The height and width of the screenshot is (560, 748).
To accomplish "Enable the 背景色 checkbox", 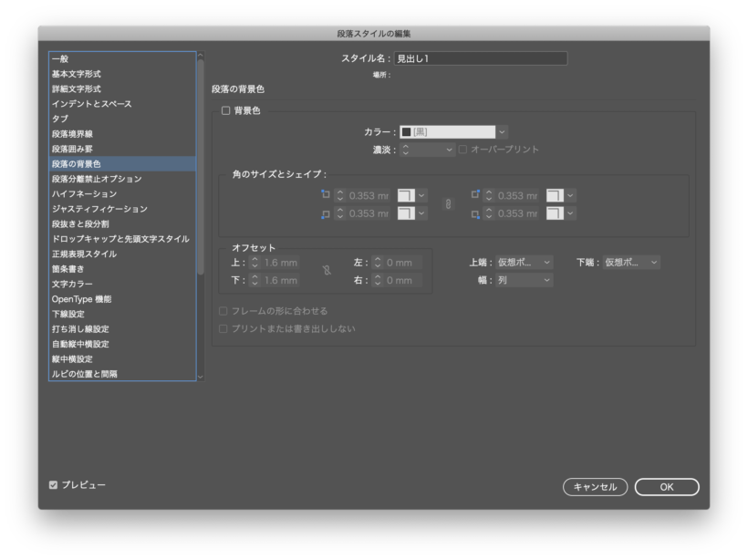I will (x=226, y=111).
